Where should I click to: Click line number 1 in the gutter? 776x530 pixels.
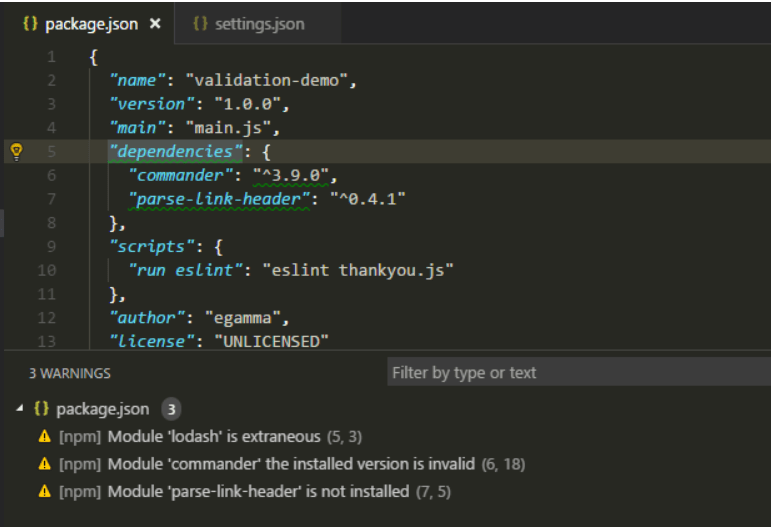51,57
